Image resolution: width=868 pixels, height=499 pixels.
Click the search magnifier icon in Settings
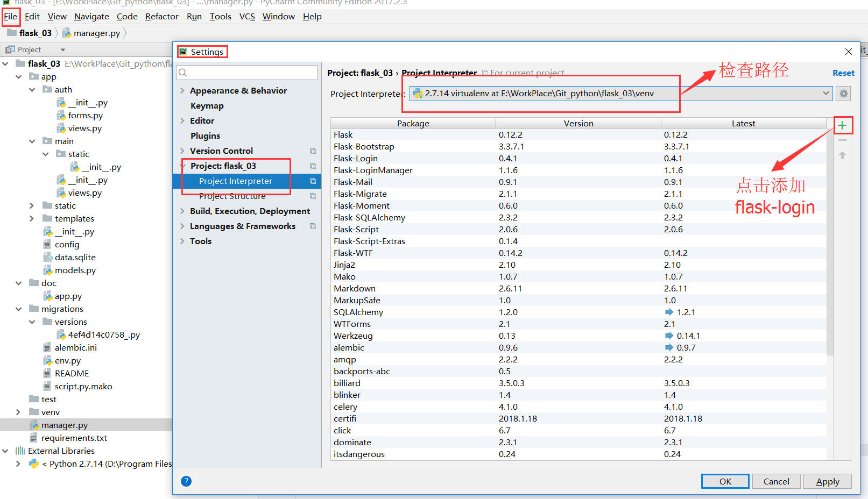[183, 73]
